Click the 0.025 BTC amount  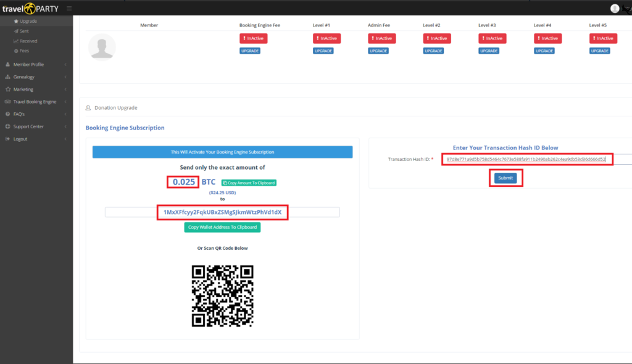pos(184,182)
